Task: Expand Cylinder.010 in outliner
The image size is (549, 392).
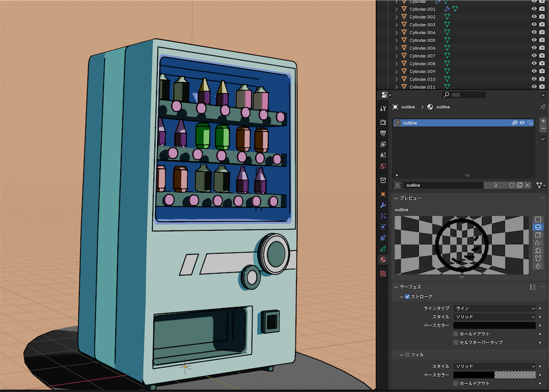Action: (x=396, y=79)
